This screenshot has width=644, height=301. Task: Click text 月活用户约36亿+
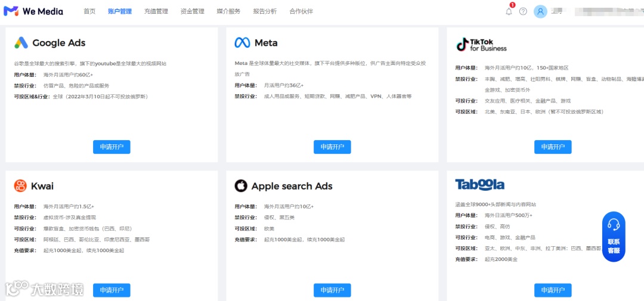pos(284,85)
